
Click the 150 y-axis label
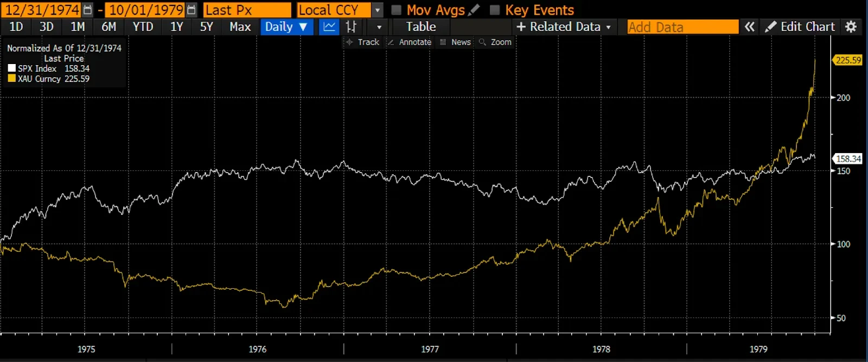pos(844,171)
